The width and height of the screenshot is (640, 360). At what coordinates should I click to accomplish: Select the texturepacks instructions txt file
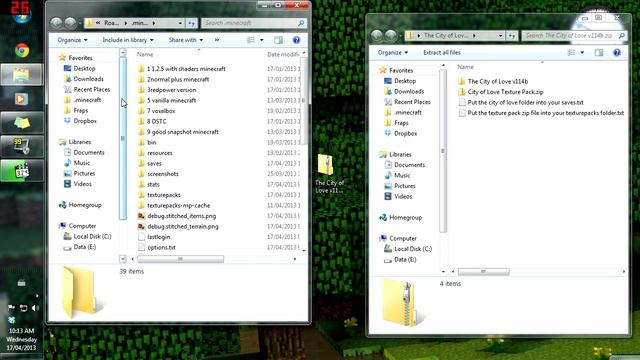point(545,113)
